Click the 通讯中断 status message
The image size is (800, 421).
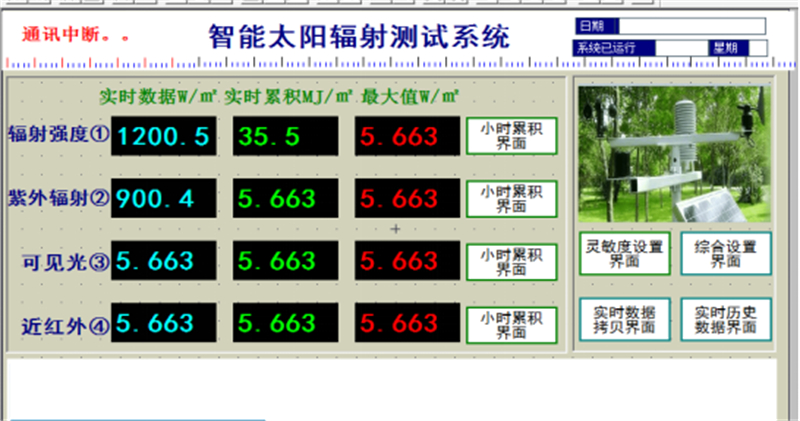pyautogui.click(x=75, y=35)
